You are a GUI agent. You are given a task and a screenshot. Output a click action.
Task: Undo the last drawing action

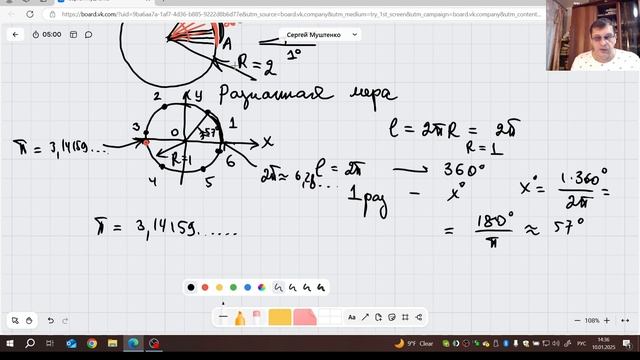51,320
